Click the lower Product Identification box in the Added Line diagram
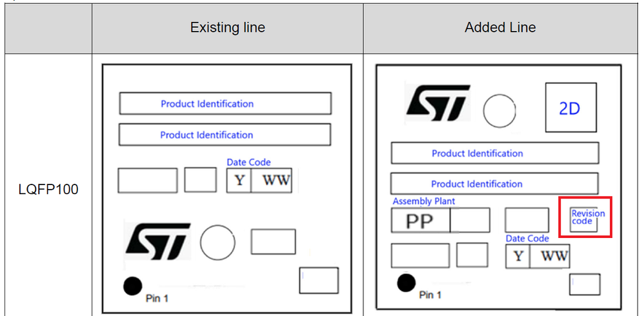644x316 pixels. tap(494, 183)
